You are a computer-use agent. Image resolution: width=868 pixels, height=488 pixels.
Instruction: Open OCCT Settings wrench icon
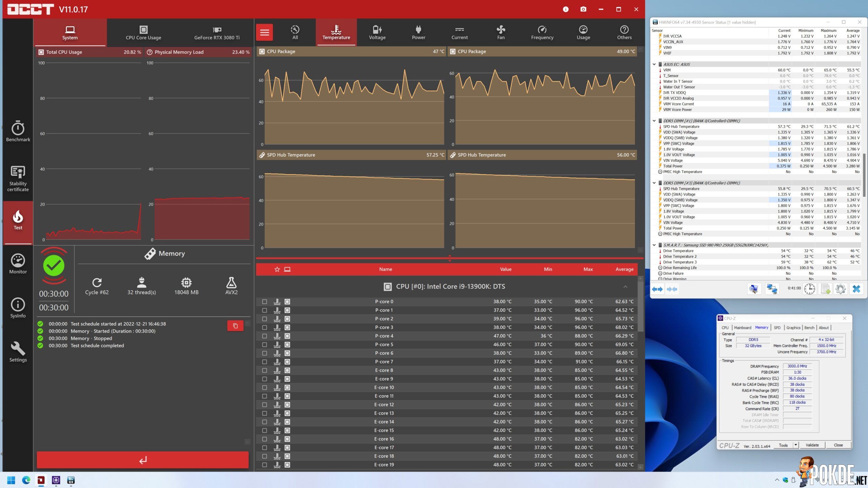[18, 348]
